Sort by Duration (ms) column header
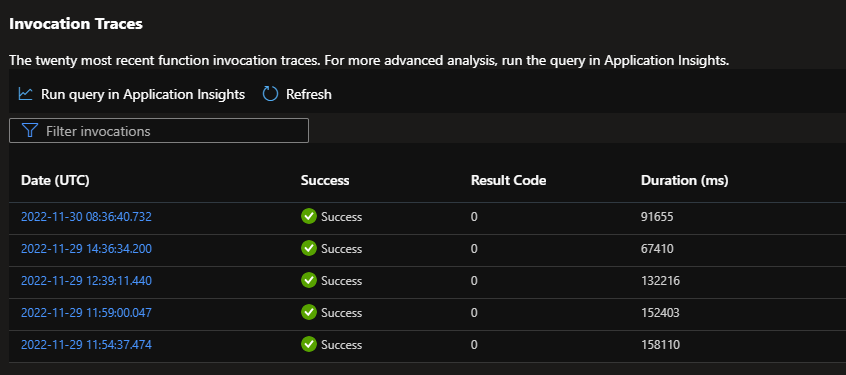This screenshot has height=375, width=846. pyautogui.click(x=685, y=181)
